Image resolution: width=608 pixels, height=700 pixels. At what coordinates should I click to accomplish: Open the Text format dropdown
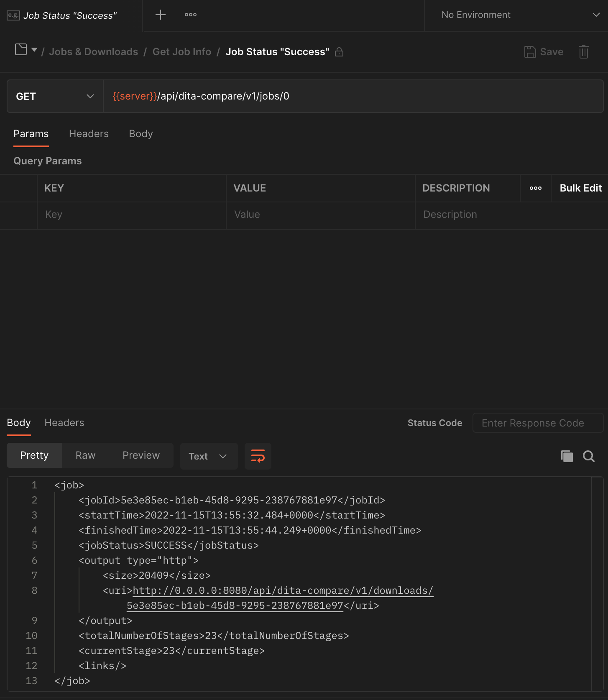pos(208,456)
